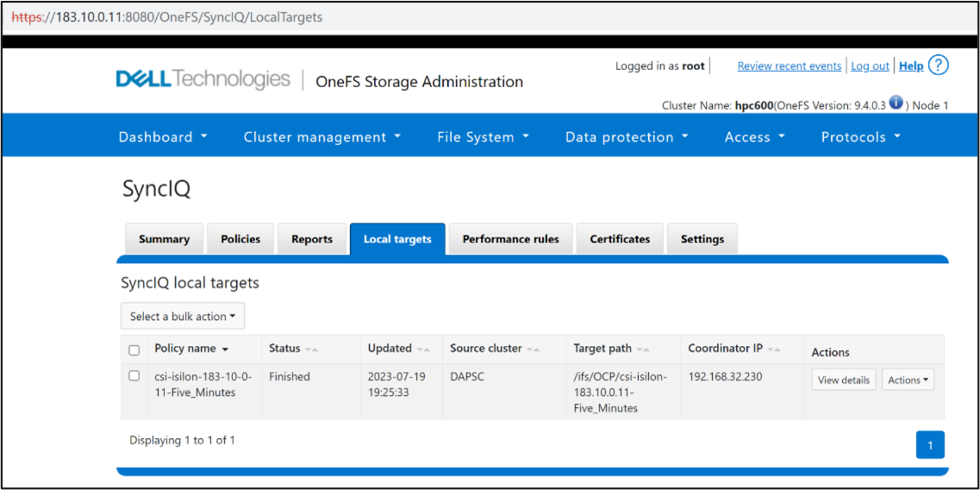
Task: Open the File System dropdown
Action: click(483, 137)
